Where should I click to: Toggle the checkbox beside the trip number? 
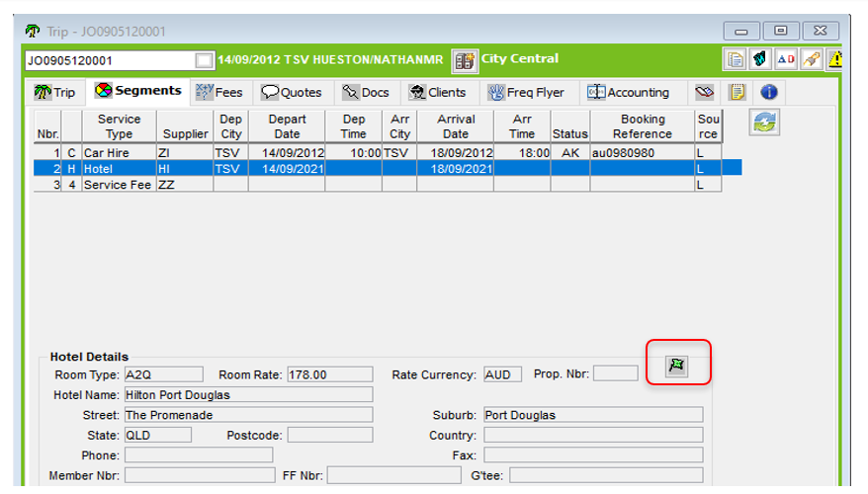coord(204,60)
